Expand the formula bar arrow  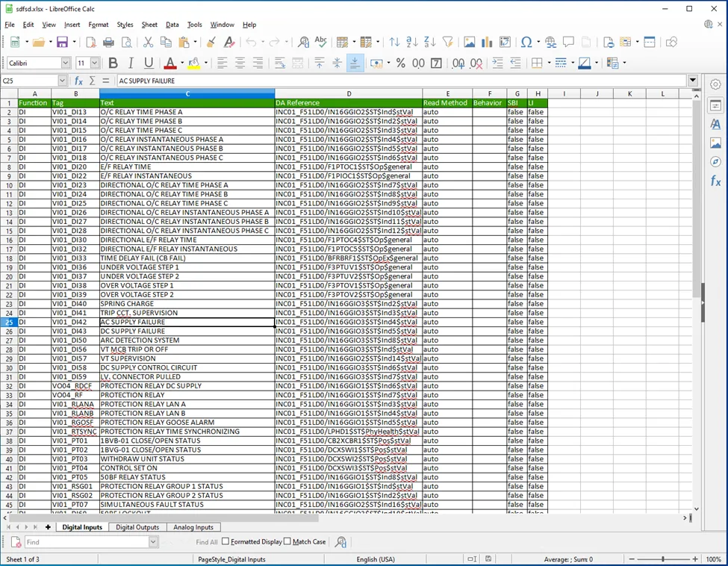point(693,81)
